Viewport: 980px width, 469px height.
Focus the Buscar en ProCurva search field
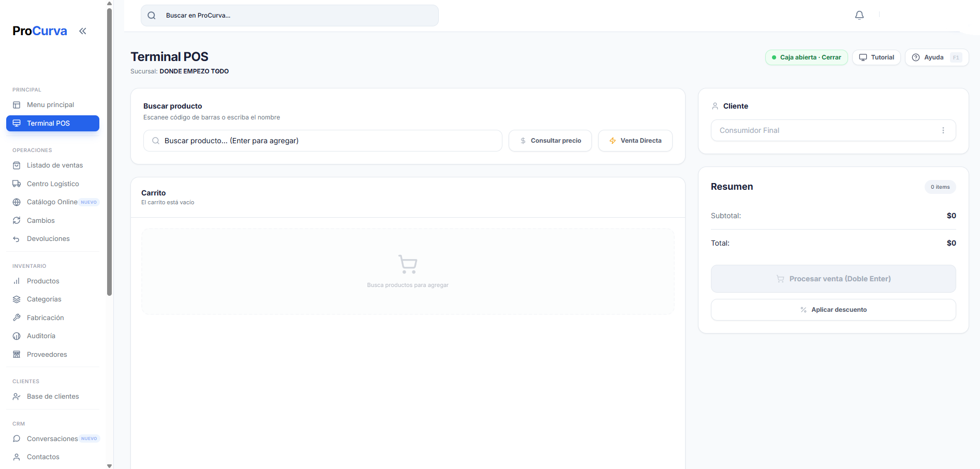coord(290,16)
